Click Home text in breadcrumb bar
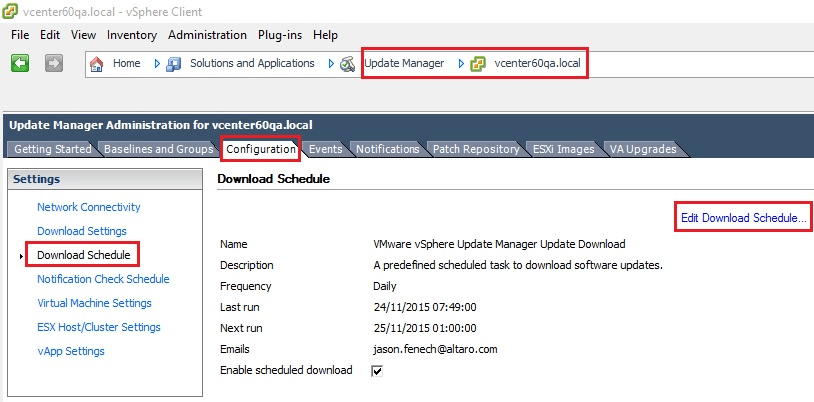Viewport: 814px width, 402px height. [127, 63]
